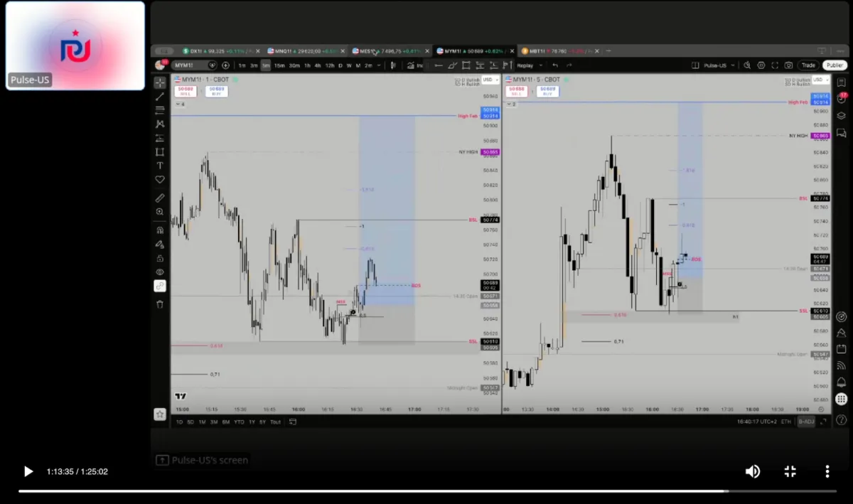
Task: Mute the video volume
Action: [752, 471]
